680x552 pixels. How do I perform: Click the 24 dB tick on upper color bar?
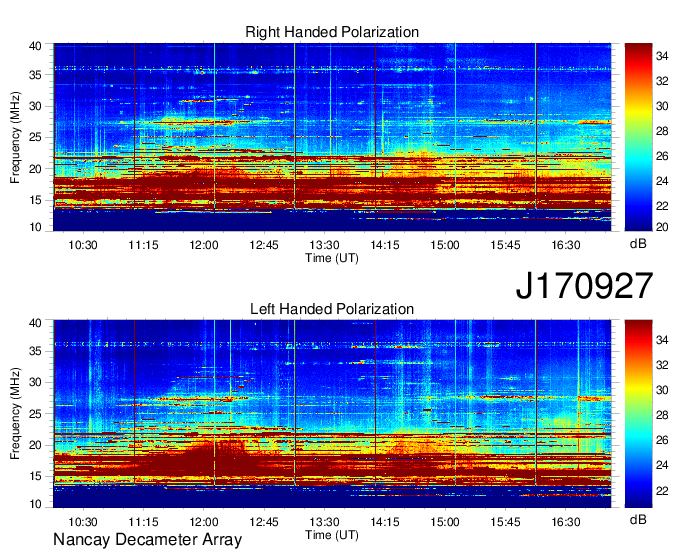pyautogui.click(x=662, y=181)
